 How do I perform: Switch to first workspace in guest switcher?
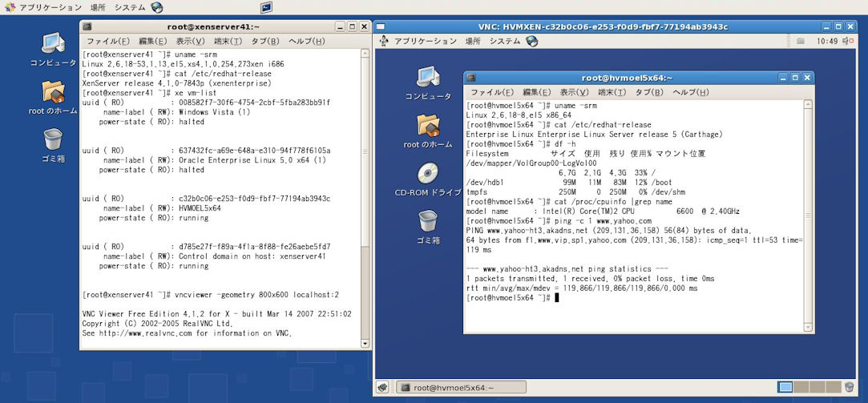[x=785, y=387]
